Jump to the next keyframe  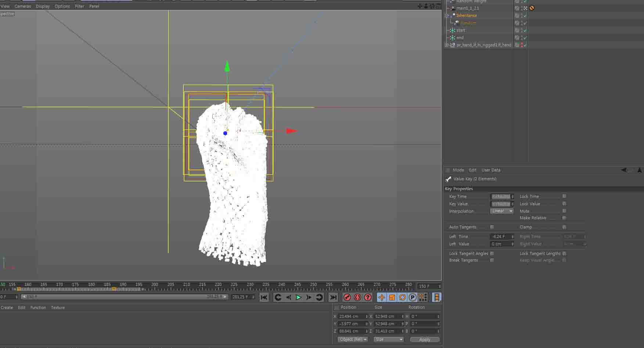pos(319,297)
